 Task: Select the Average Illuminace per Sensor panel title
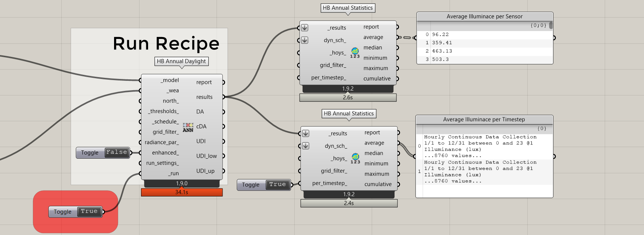(484, 16)
